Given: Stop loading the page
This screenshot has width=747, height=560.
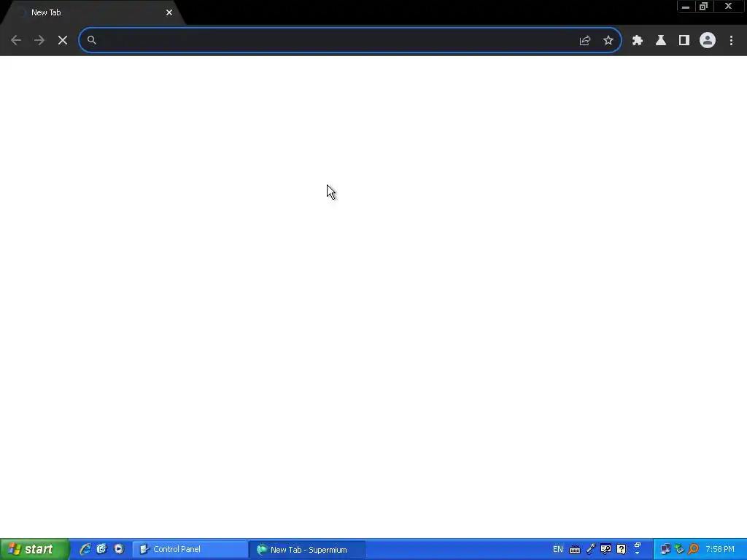Looking at the screenshot, I should coord(63,41).
